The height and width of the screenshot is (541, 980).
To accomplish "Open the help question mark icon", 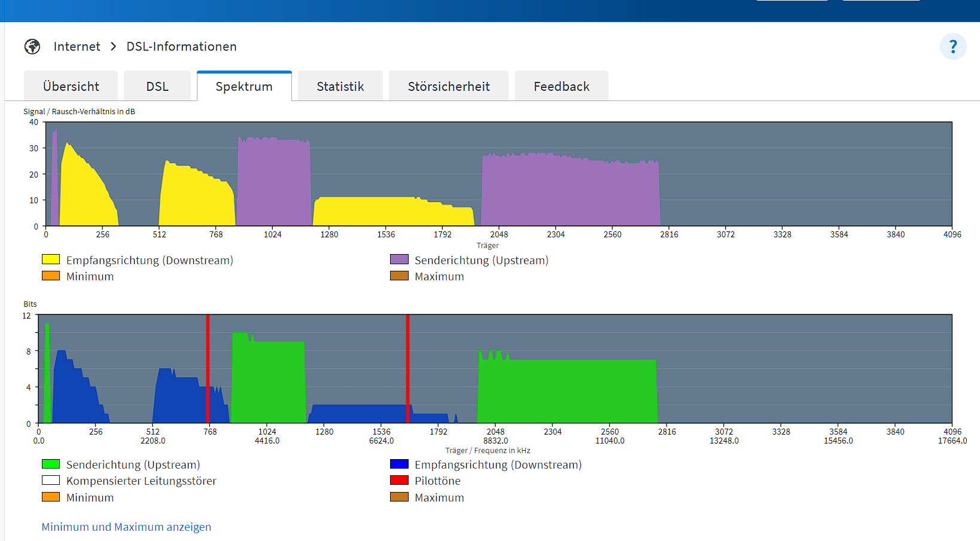I will point(953,47).
